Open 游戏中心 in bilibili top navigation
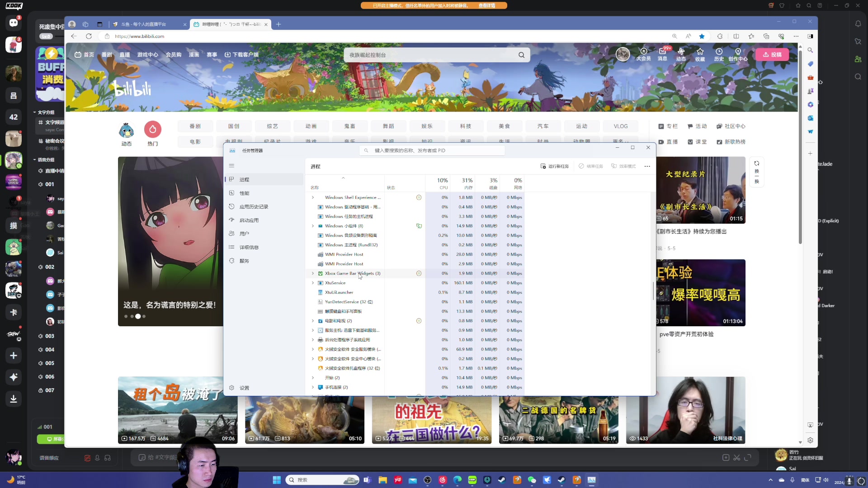Screen dimensions: 868x488 (148, 55)
